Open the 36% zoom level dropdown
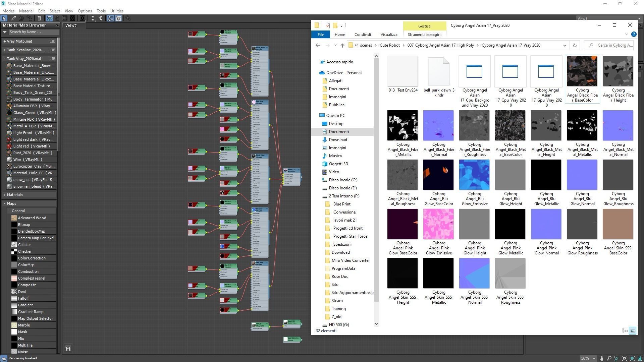This screenshot has width=644, height=362. pos(594,358)
